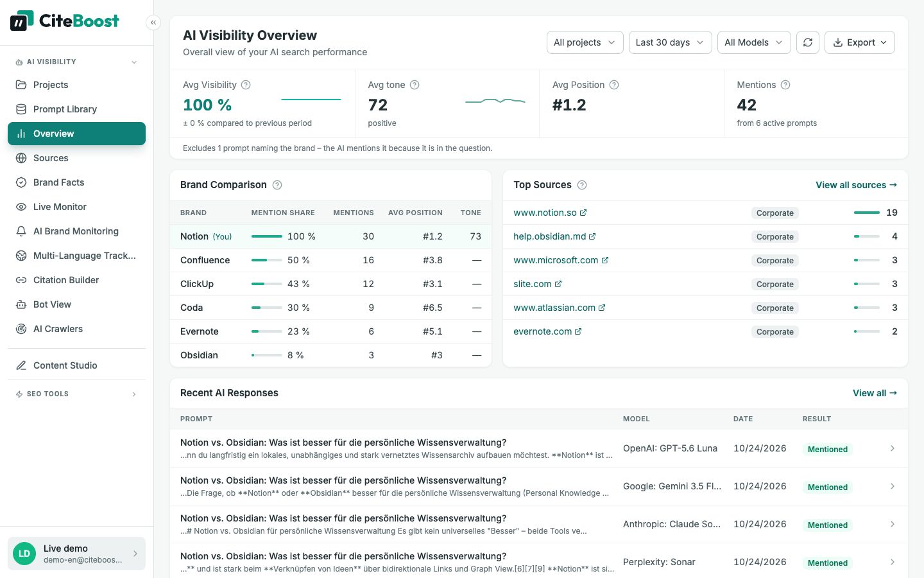924x578 pixels.
Task: Open Live Monitor in the sidebar
Action: click(76, 207)
